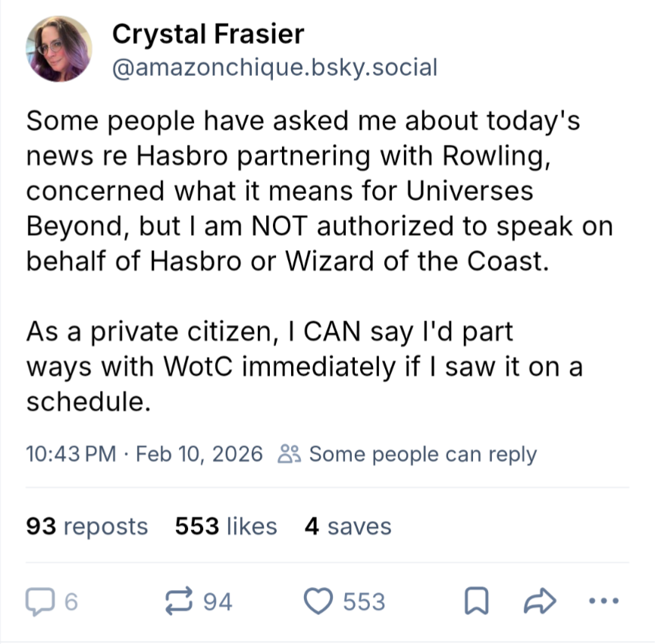Save the post with the bookmark icon
The width and height of the screenshot is (655, 644).
point(477,602)
